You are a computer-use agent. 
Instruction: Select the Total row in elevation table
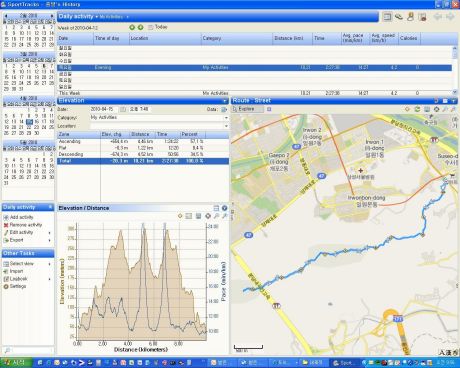pyautogui.click(x=143, y=161)
